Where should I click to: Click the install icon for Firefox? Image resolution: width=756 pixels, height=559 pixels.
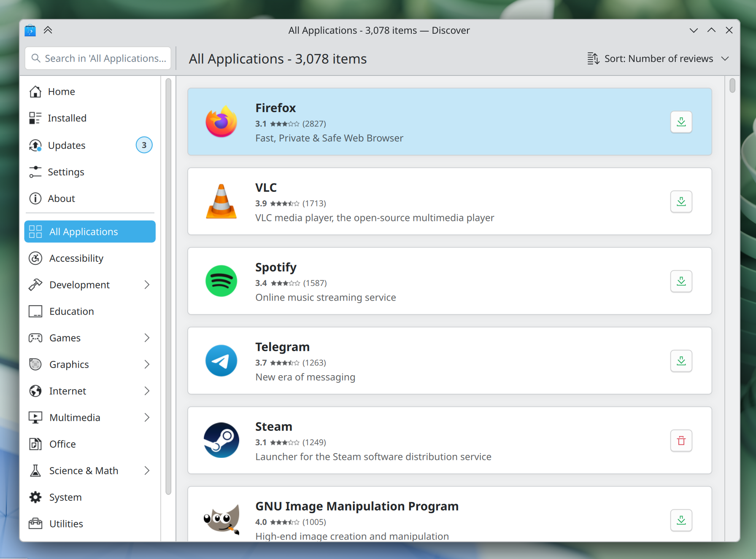pyautogui.click(x=681, y=122)
